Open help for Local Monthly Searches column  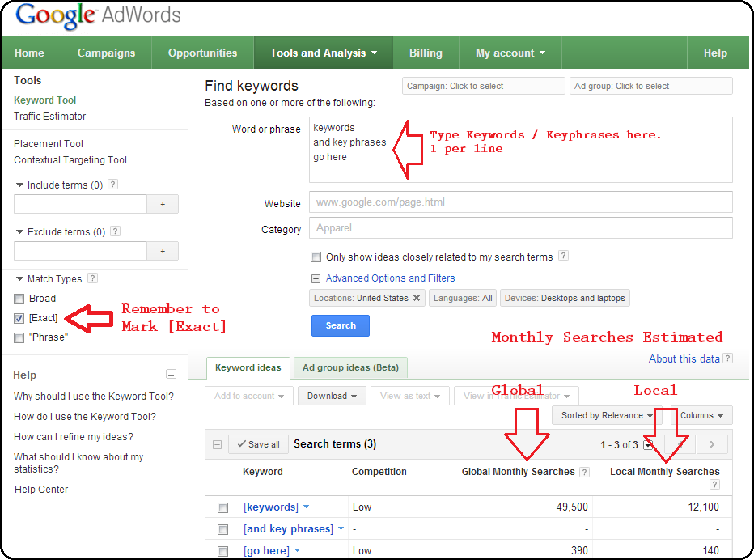coord(714,485)
